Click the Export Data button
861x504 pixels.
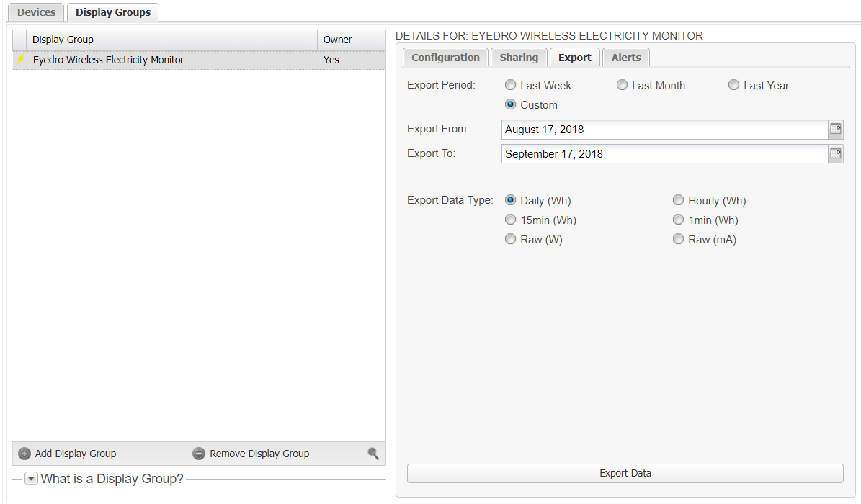pos(625,473)
